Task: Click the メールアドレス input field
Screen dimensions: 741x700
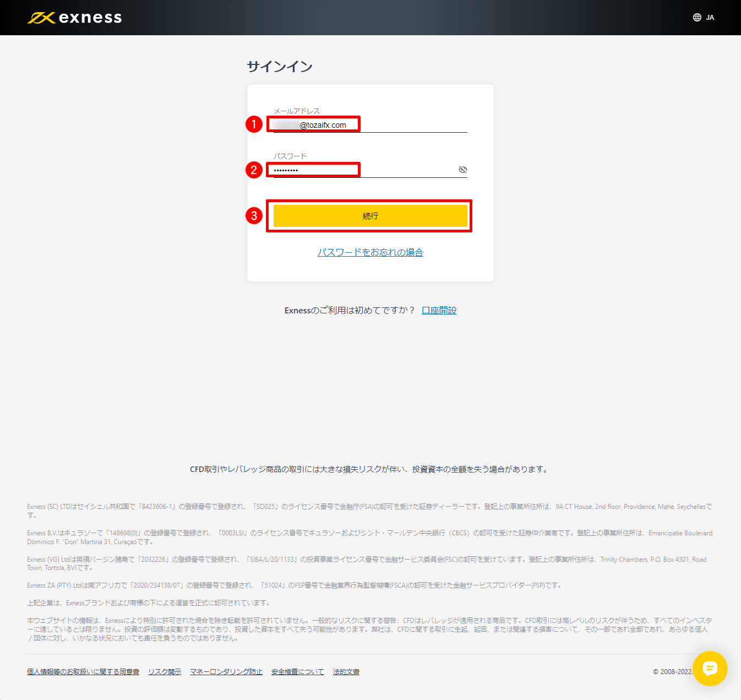Action: click(x=314, y=124)
